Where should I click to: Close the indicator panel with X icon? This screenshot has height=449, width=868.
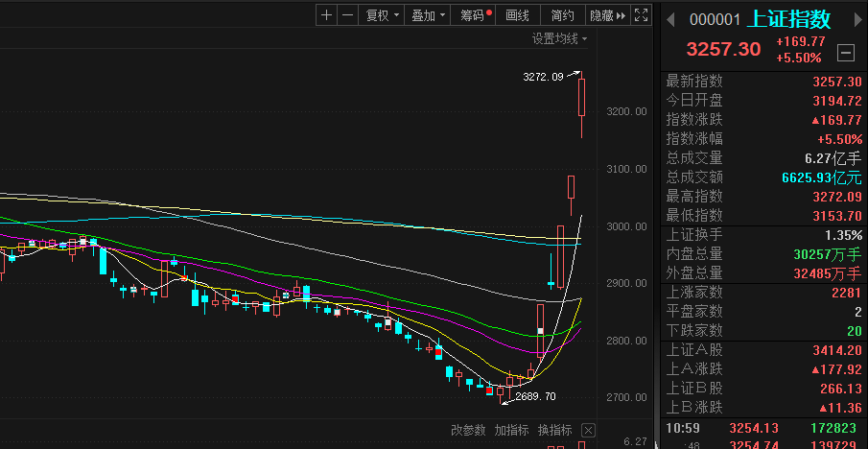589,430
